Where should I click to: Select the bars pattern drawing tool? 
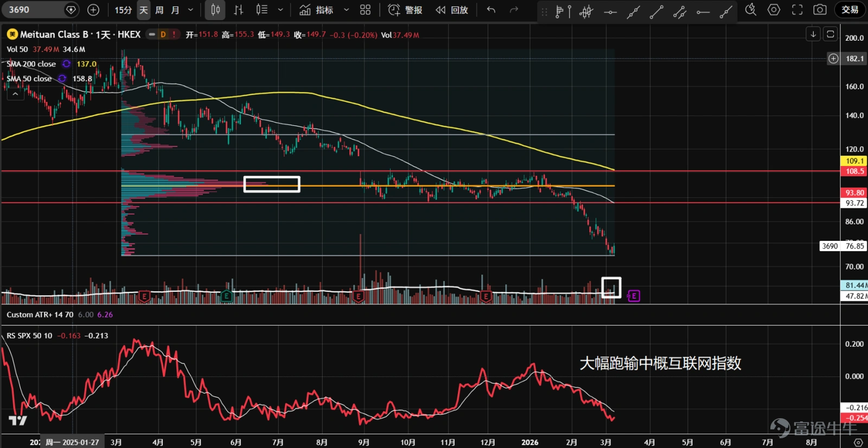pos(586,11)
